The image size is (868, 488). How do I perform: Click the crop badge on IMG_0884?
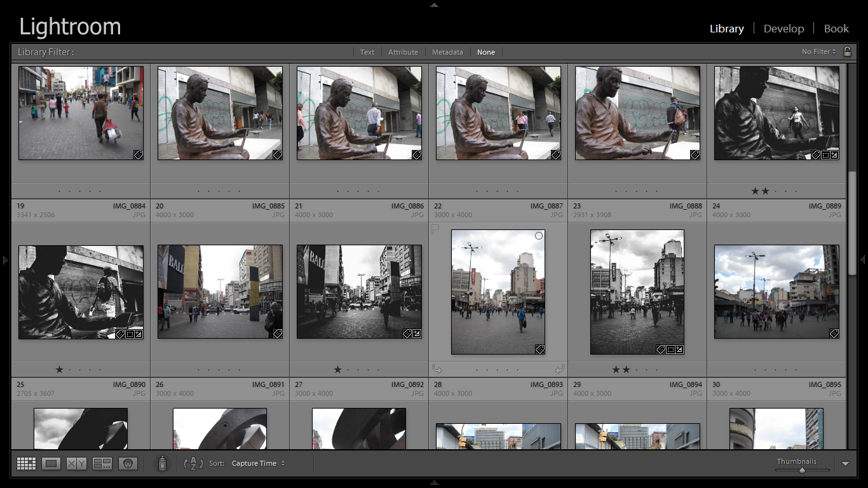pos(130,334)
